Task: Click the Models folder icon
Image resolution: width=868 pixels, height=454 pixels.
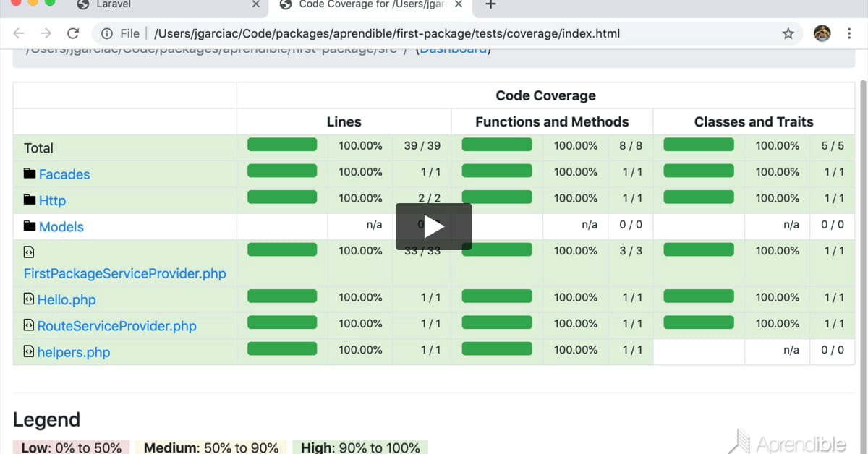Action: [30, 226]
